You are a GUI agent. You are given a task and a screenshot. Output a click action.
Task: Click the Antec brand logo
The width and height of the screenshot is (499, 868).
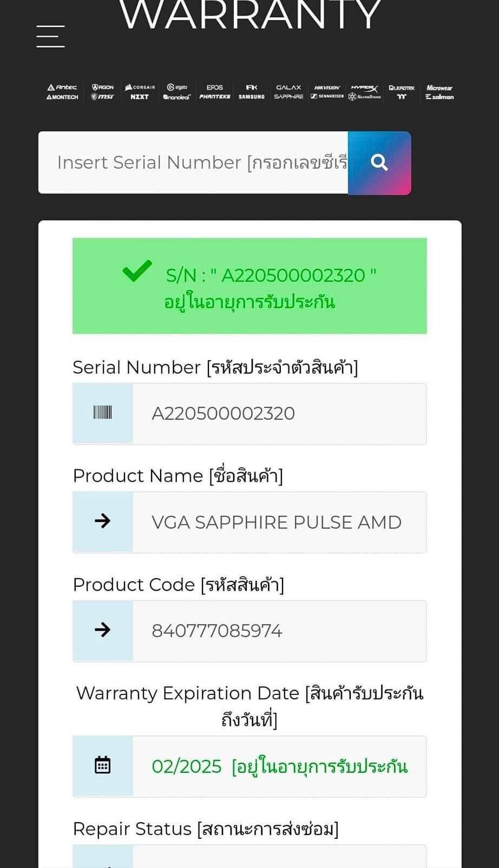point(62,87)
